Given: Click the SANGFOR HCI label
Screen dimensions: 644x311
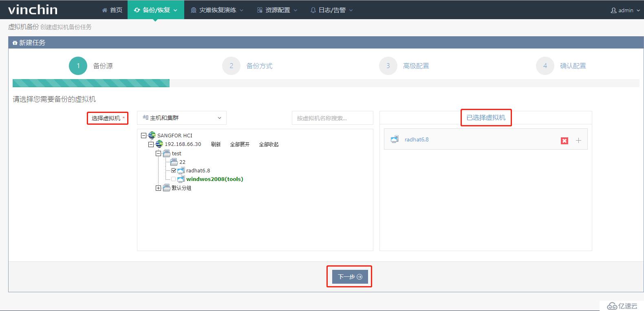Looking at the screenshot, I should click(x=175, y=135).
